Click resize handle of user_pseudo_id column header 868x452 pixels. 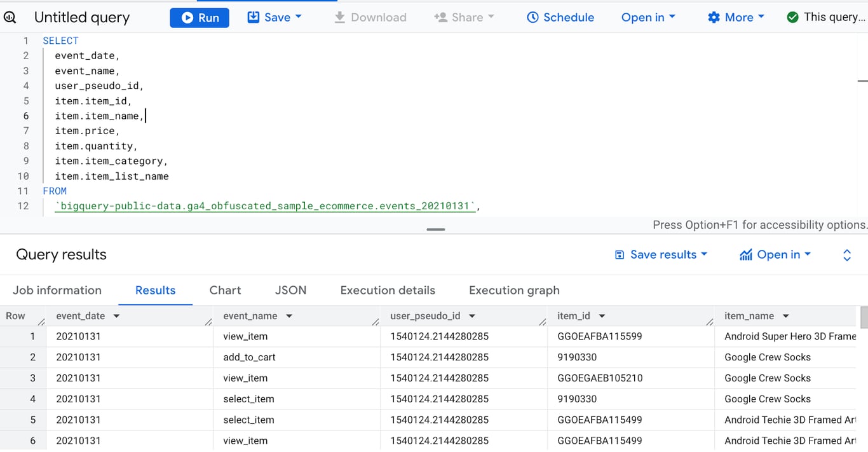(x=543, y=322)
